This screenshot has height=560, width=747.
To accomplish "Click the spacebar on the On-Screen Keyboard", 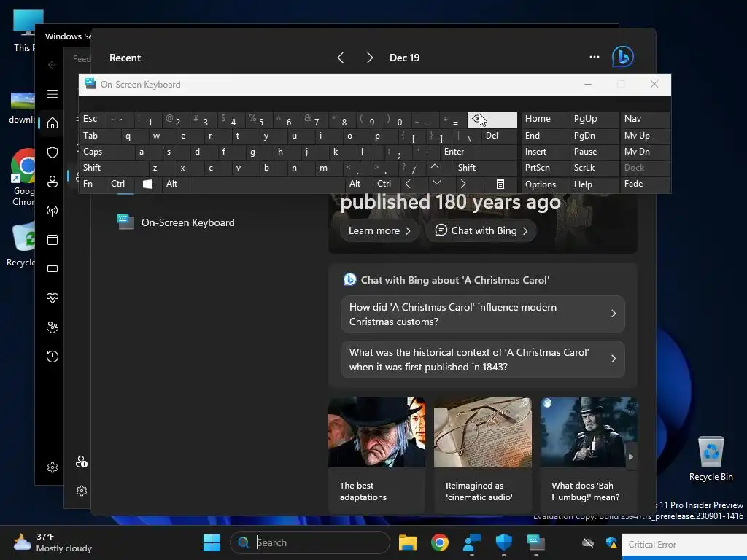I will pos(267,184).
